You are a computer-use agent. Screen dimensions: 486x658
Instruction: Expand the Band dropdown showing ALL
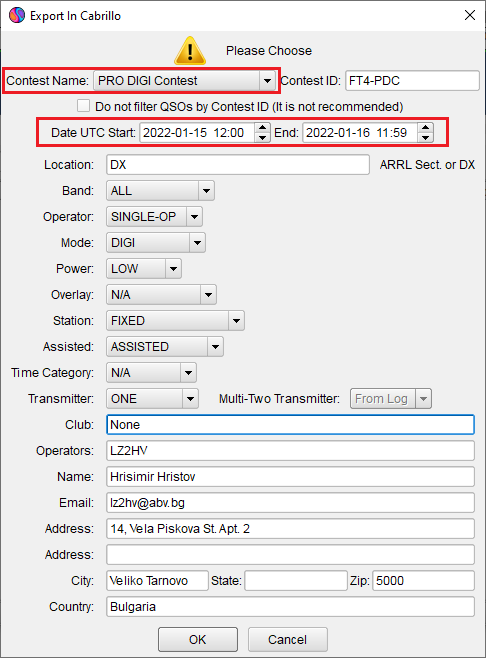(206, 191)
